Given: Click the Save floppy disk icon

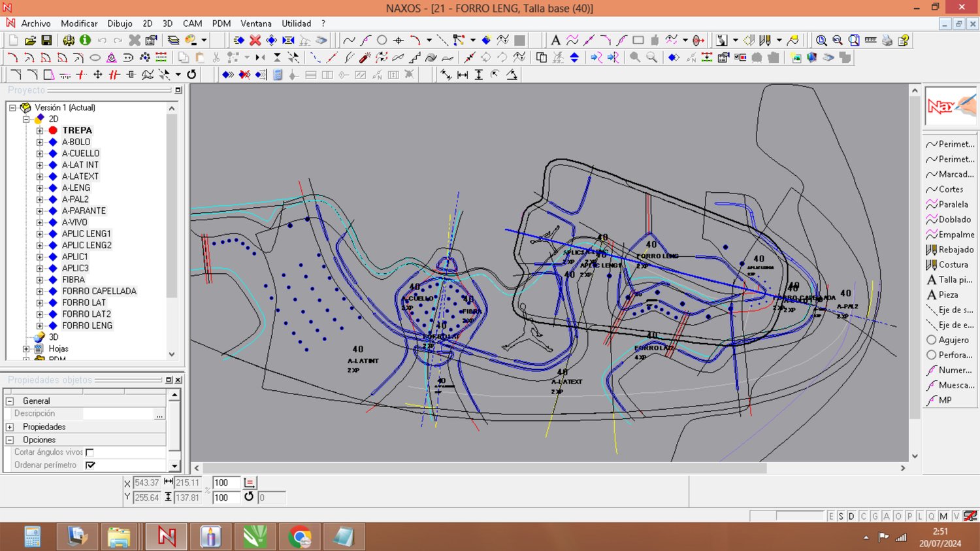Looking at the screenshot, I should pos(46,41).
